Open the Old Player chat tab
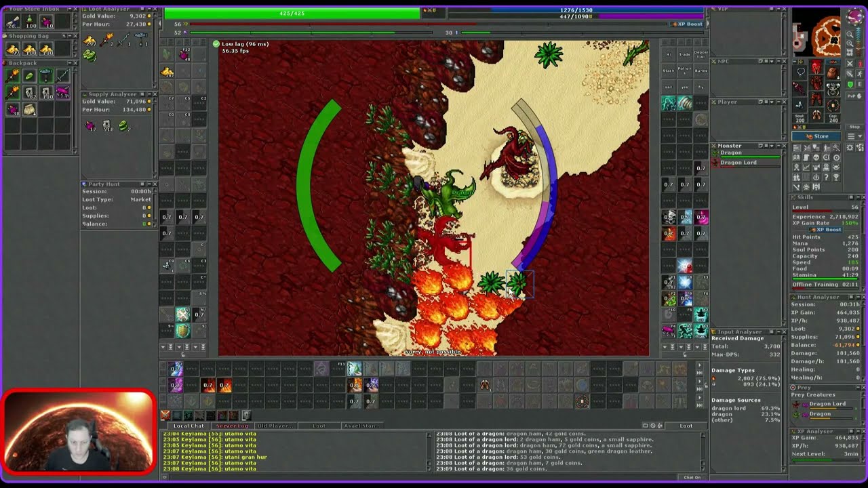Viewport: 868px width, 488px height. click(275, 426)
